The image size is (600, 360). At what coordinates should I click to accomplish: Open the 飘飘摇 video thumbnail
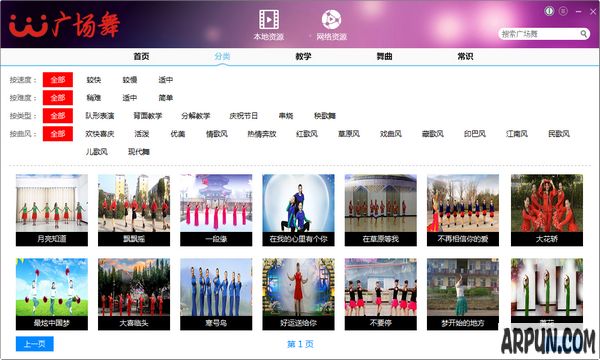134,210
